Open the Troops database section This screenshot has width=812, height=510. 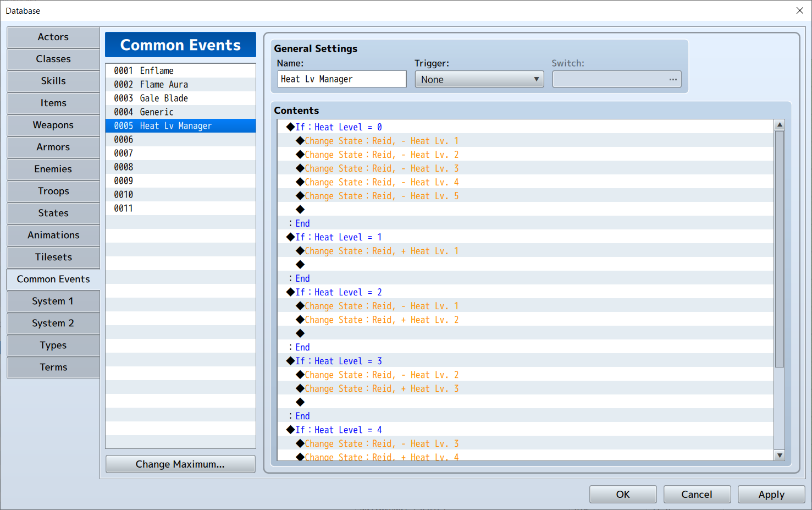[x=53, y=191]
